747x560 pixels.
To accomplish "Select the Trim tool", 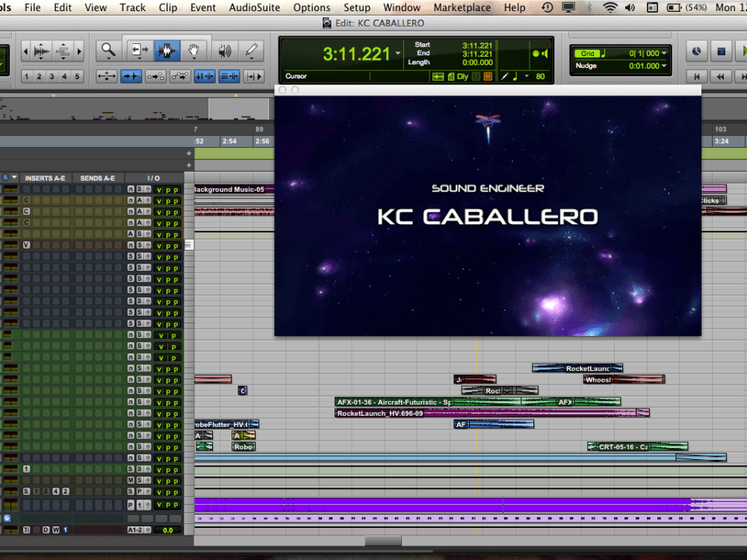I will click(x=139, y=50).
